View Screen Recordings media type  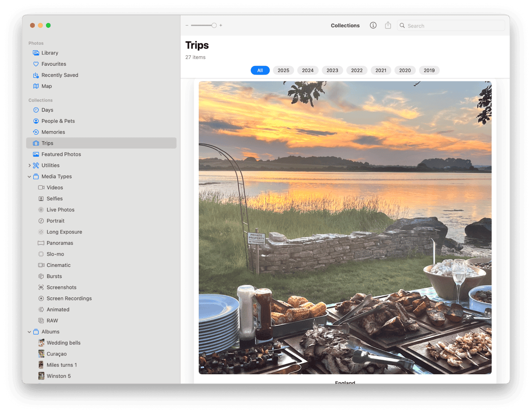coord(69,298)
